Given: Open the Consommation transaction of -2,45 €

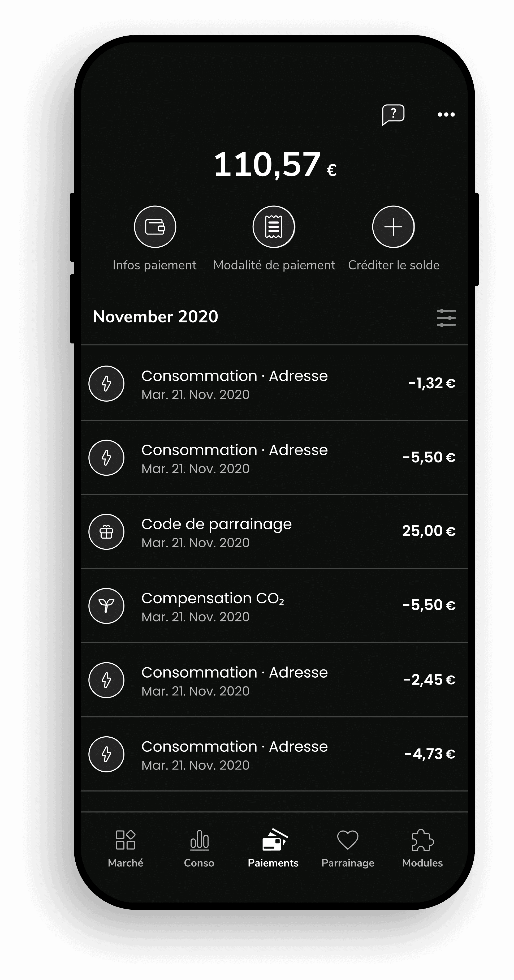Looking at the screenshot, I should coord(274,680).
